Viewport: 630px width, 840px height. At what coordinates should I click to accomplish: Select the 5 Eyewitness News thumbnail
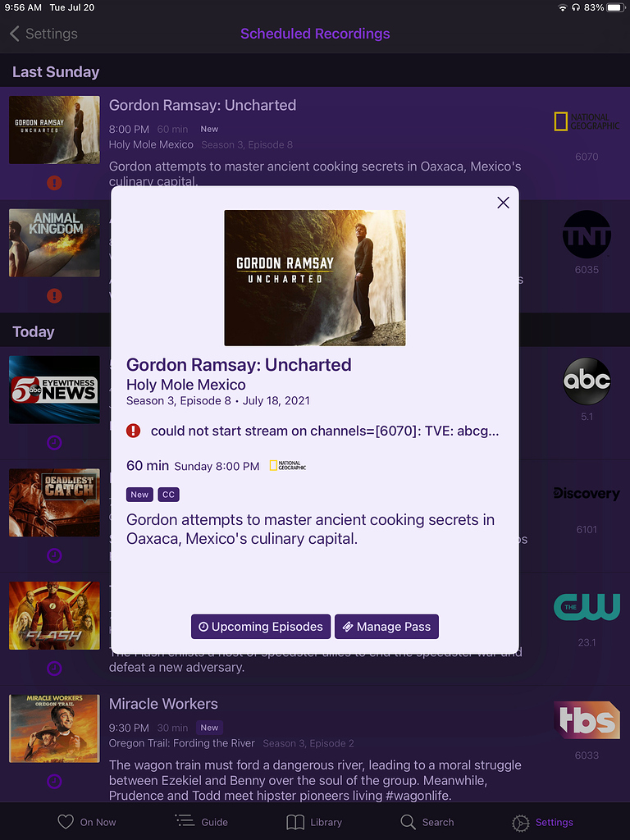(x=54, y=390)
